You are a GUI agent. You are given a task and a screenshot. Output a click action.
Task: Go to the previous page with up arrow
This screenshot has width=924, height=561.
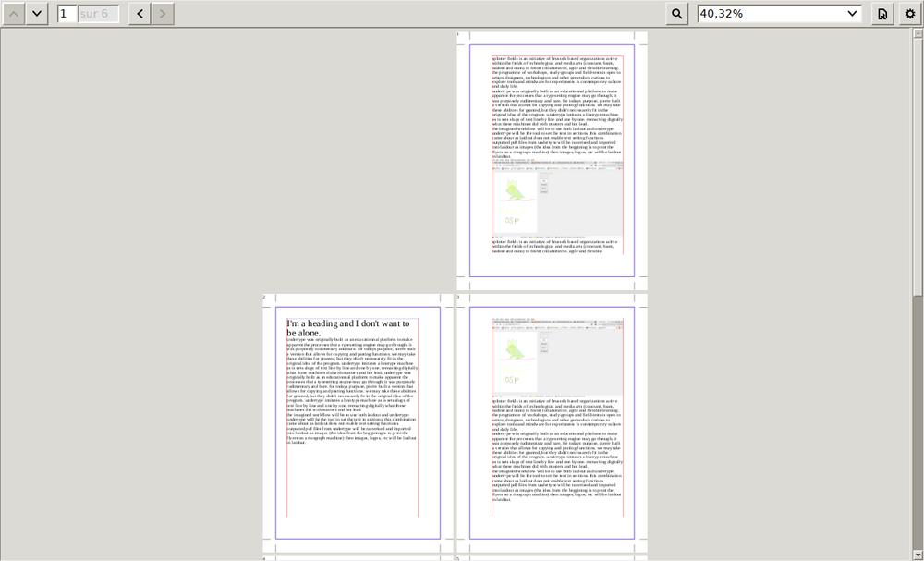(14, 14)
